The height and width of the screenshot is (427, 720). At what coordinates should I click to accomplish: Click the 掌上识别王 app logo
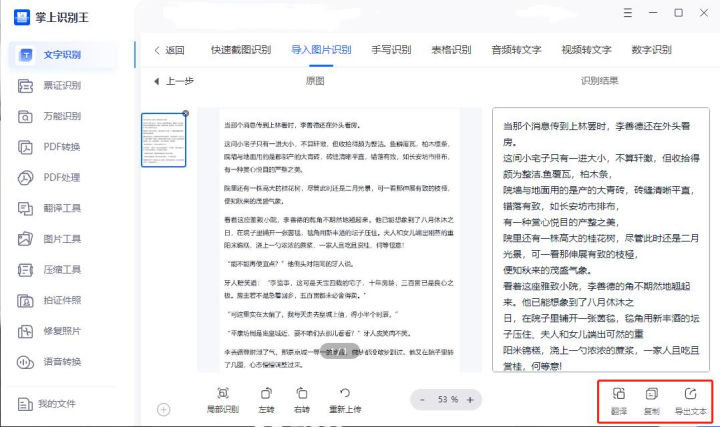click(22, 17)
